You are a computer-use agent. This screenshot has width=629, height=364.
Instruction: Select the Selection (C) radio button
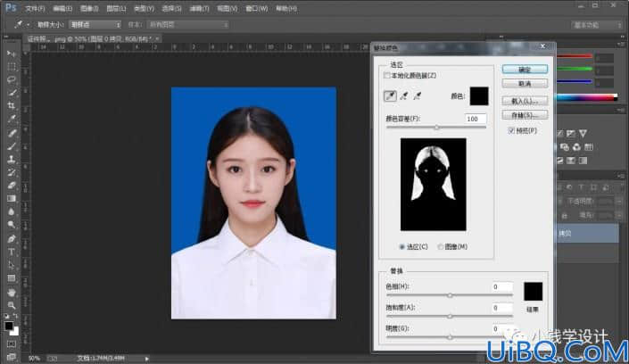tap(402, 247)
